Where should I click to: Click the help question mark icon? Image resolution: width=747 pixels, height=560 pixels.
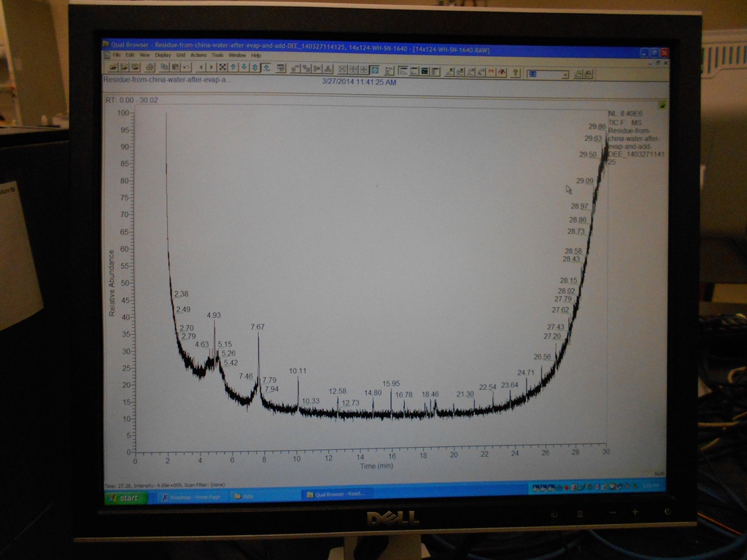coord(516,72)
